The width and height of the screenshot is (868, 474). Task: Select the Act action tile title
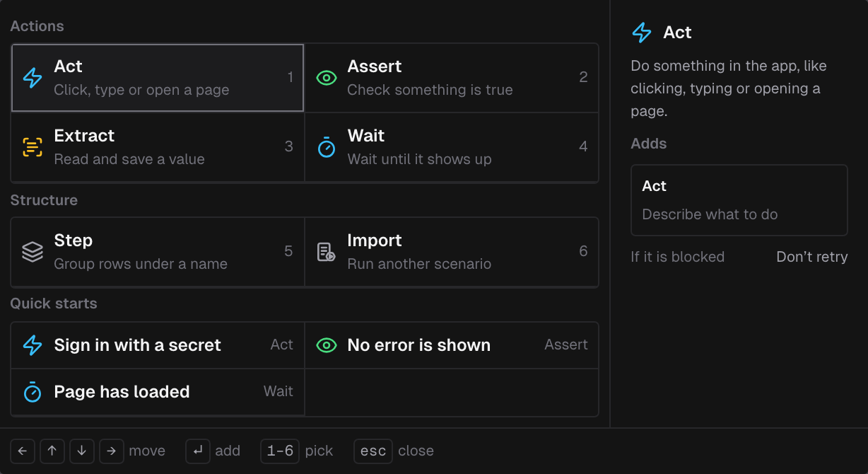[x=68, y=67]
